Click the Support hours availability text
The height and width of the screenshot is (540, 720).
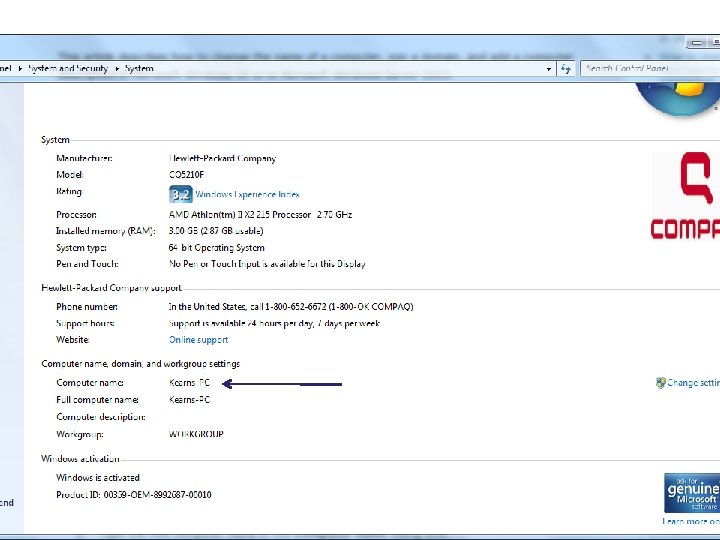coord(274,323)
